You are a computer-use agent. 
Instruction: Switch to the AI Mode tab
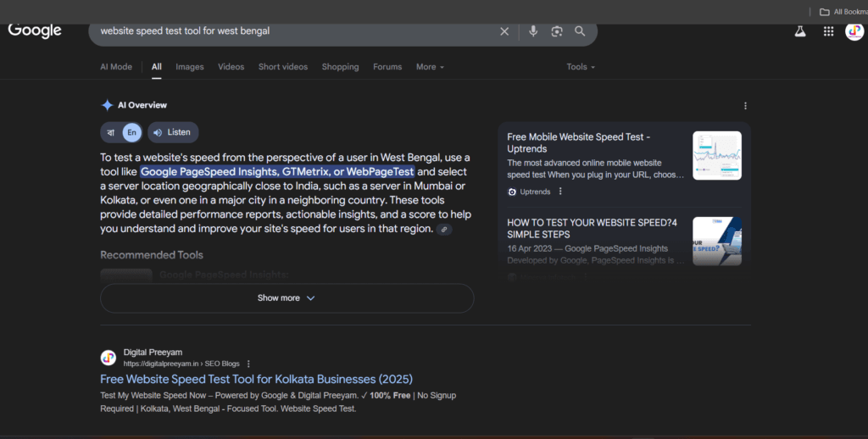pyautogui.click(x=116, y=67)
